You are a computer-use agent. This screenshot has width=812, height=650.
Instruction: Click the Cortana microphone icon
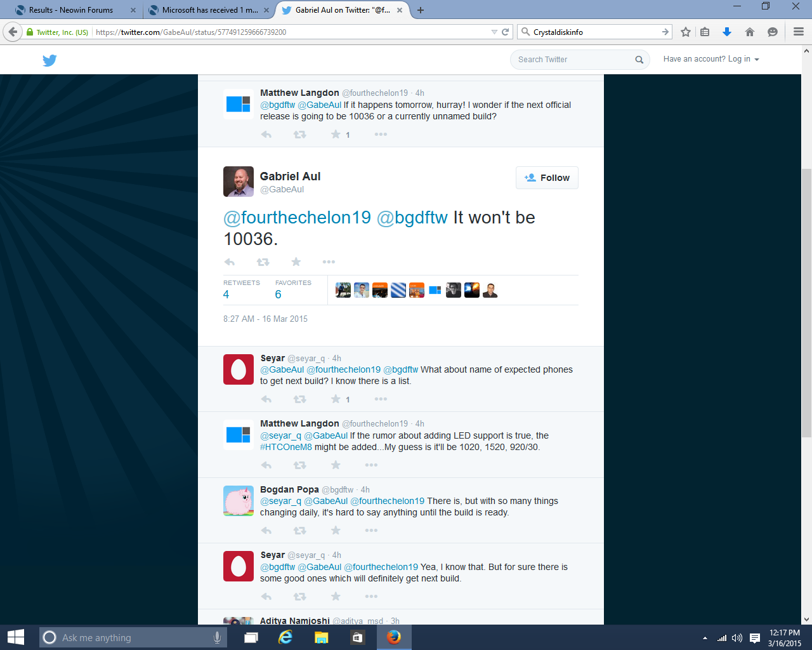217,637
